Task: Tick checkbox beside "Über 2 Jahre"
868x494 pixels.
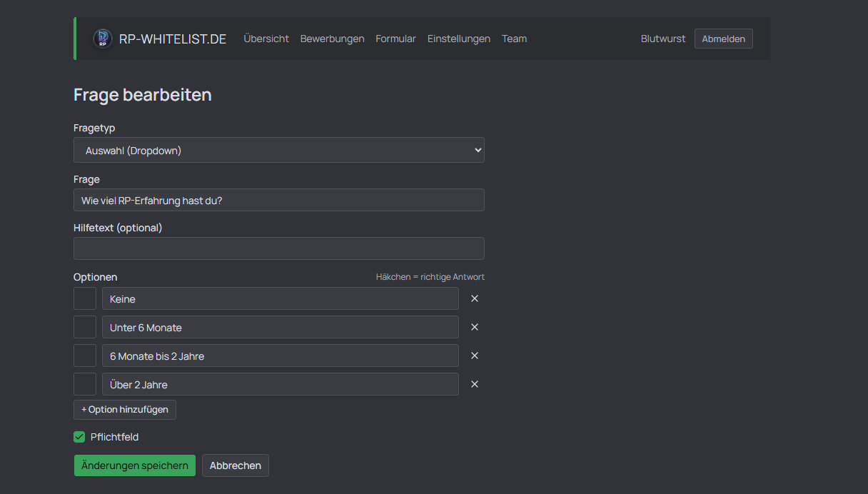Action: pos(85,384)
